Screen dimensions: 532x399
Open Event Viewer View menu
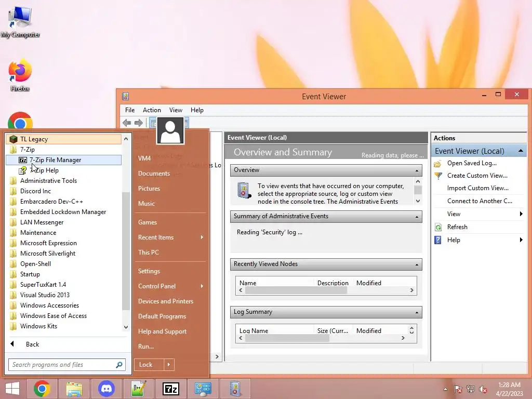click(176, 110)
